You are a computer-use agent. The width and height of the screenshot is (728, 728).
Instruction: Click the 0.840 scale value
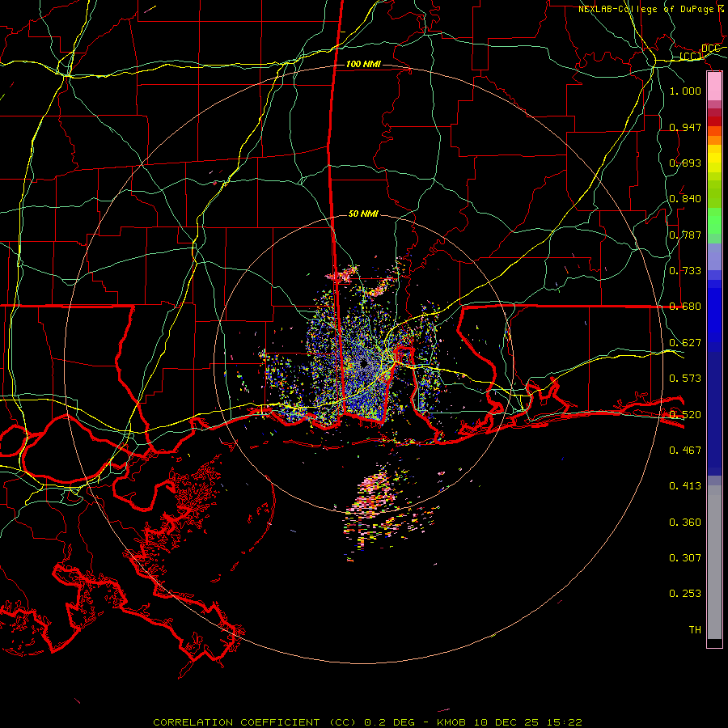point(685,199)
